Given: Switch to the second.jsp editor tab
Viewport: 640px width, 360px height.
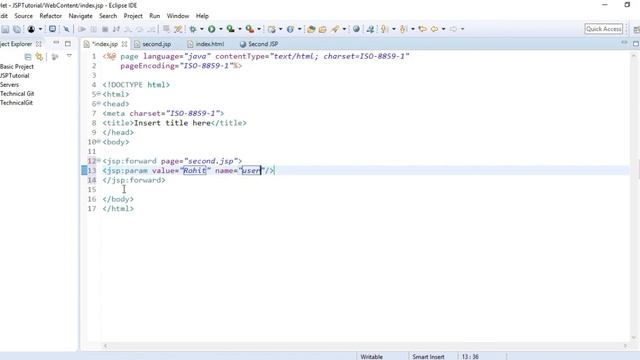Looking at the screenshot, I should coord(153,44).
